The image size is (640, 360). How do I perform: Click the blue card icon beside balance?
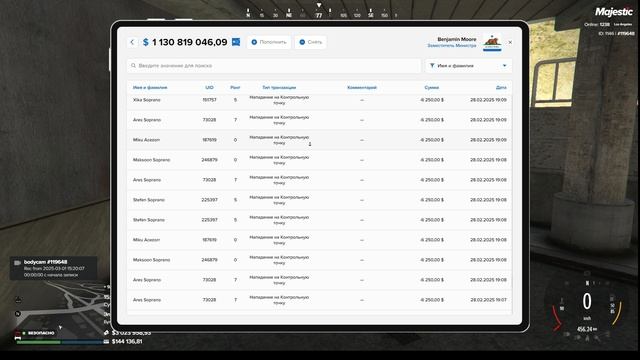click(x=236, y=42)
